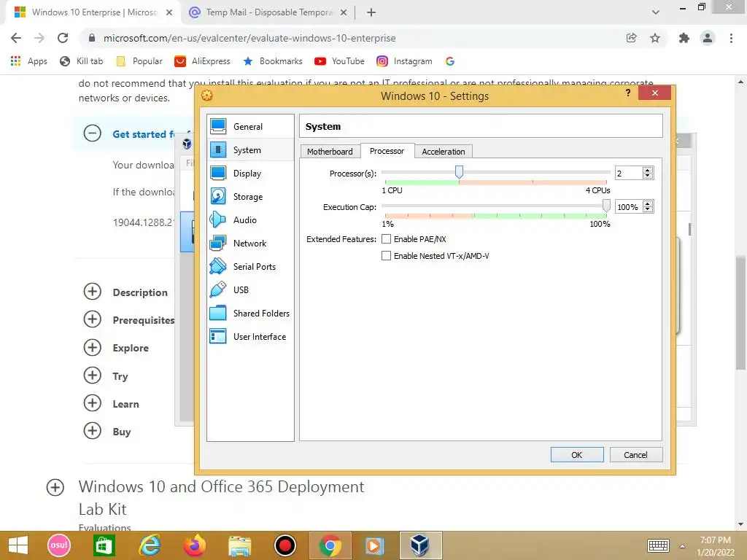747x560 pixels.
Task: Open the Popular bookmarks folder
Action: click(x=139, y=61)
